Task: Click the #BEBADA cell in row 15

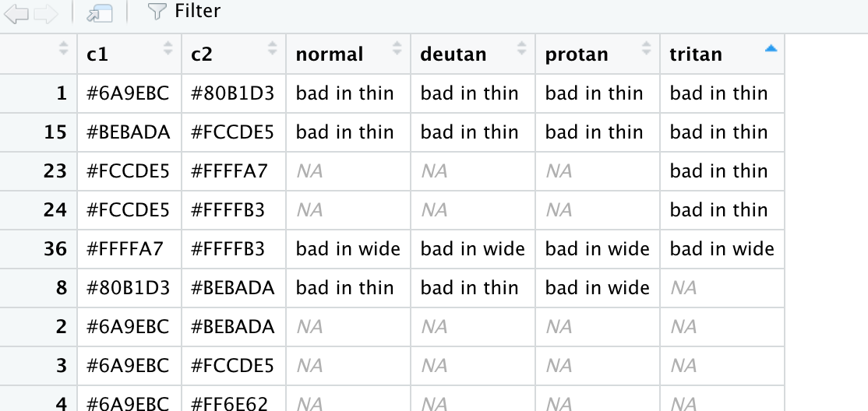Action: click(128, 132)
